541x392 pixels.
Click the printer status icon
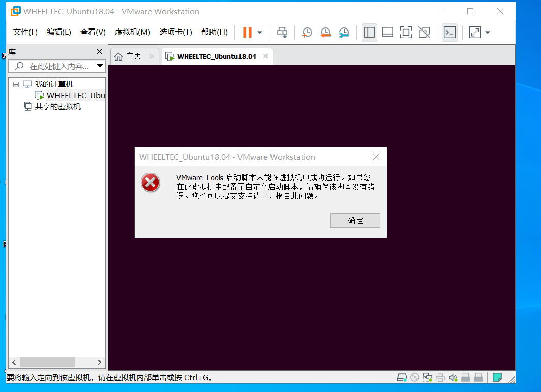(x=440, y=378)
